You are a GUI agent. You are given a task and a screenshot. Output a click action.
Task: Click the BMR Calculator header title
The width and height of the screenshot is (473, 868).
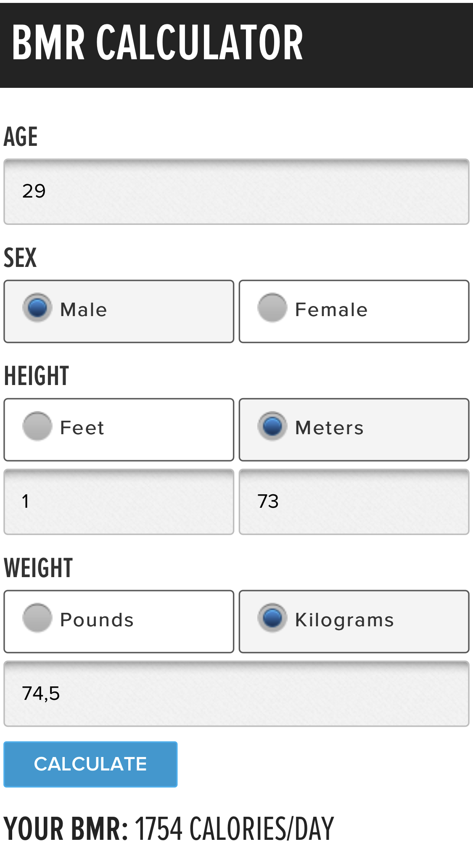click(x=157, y=43)
